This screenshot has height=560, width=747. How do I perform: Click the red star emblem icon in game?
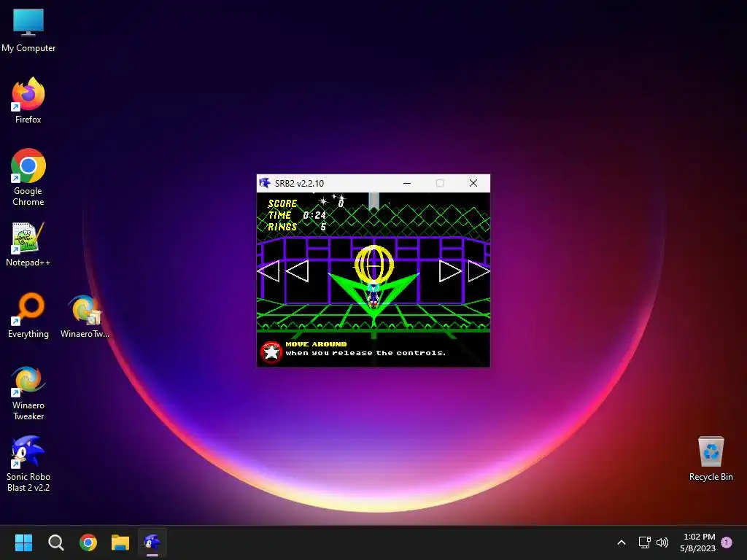[271, 352]
